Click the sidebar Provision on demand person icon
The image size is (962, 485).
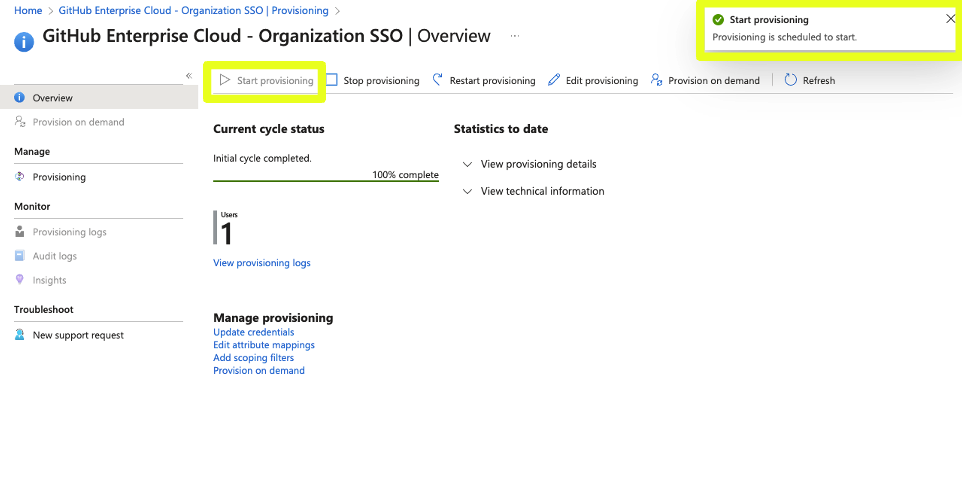[x=20, y=121]
